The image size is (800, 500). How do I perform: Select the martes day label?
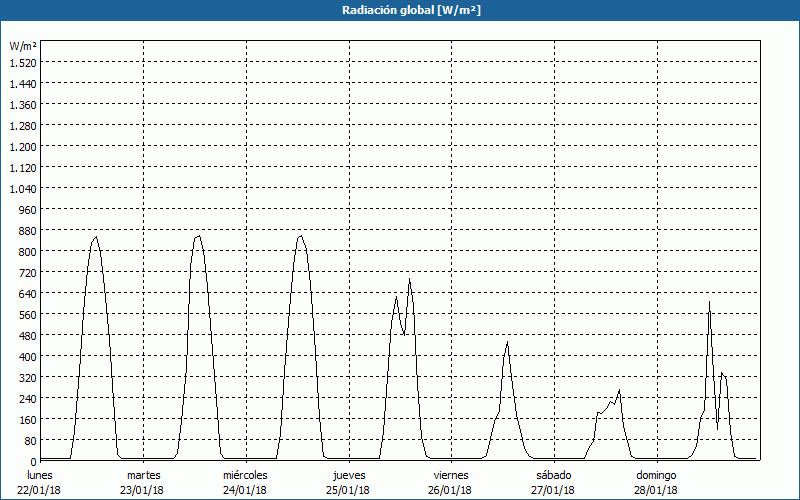[x=144, y=475]
